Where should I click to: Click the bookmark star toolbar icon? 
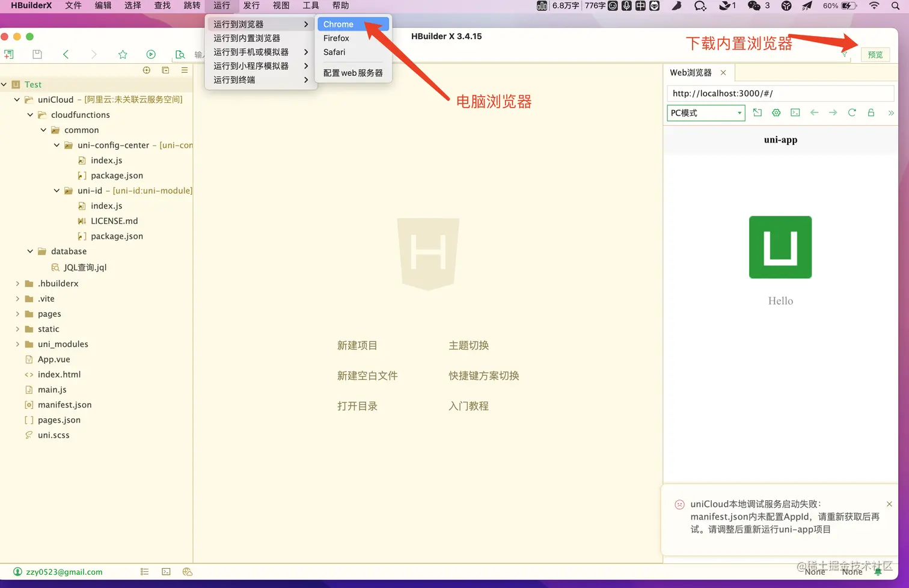123,54
